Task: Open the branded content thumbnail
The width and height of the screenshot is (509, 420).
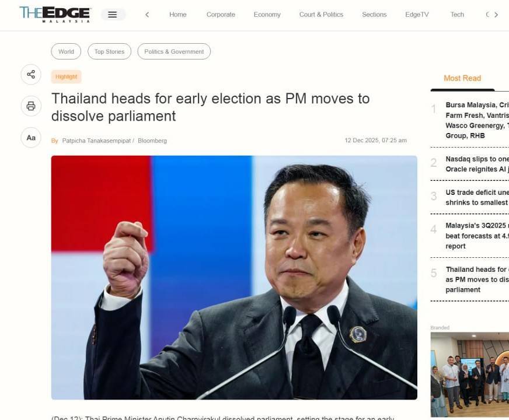Action: tap(470, 374)
